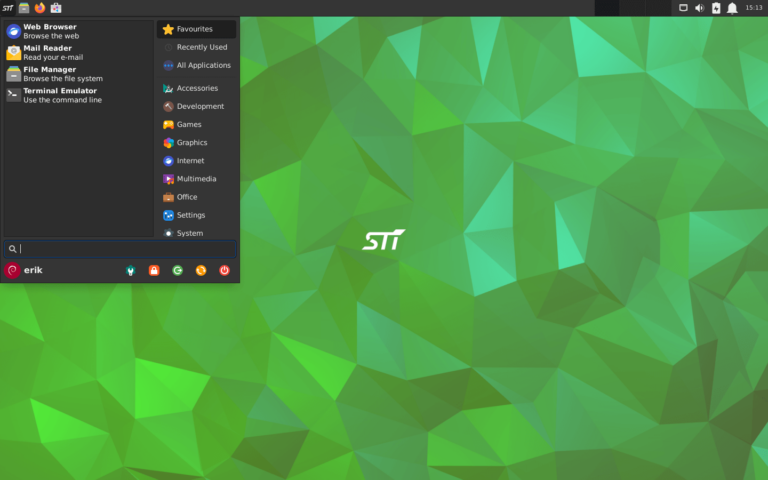The width and height of the screenshot is (768, 480).
Task: Open volume control speaker icon
Action: pyautogui.click(x=699, y=8)
